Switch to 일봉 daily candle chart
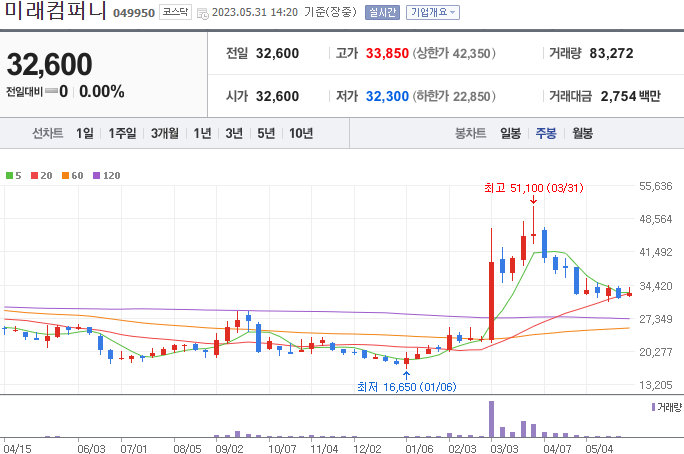This screenshot has height=454, width=684. pos(510,133)
